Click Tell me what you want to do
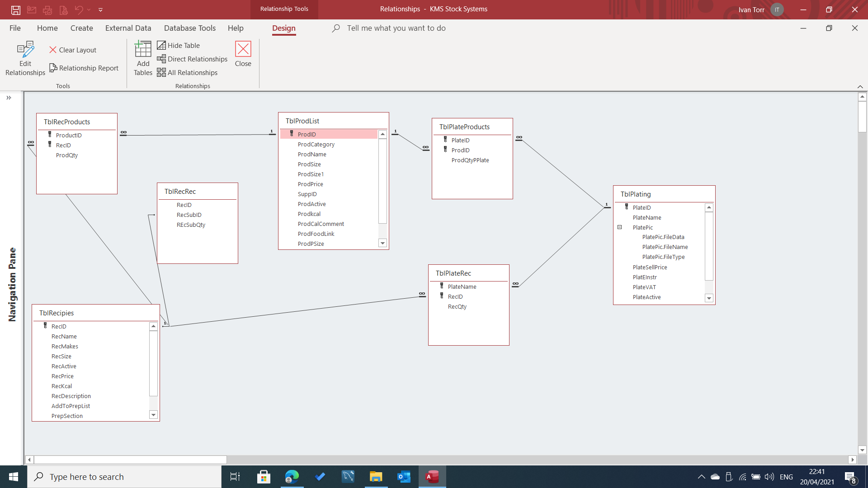Screen dimensions: 868x488 [396, 28]
